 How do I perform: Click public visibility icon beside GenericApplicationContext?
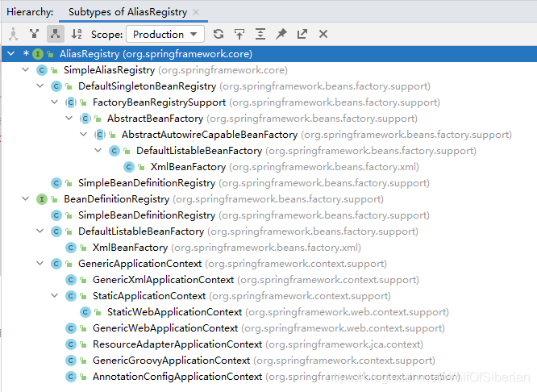(x=69, y=264)
